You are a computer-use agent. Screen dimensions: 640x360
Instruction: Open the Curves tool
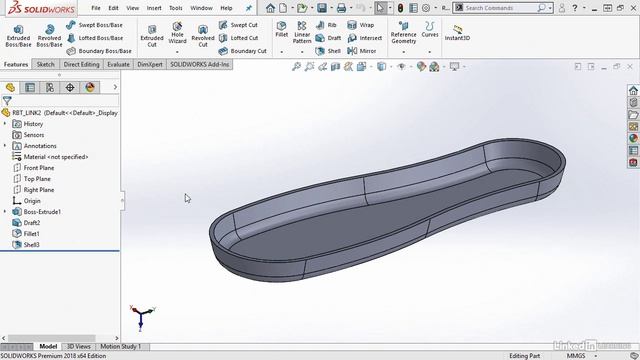[430, 29]
